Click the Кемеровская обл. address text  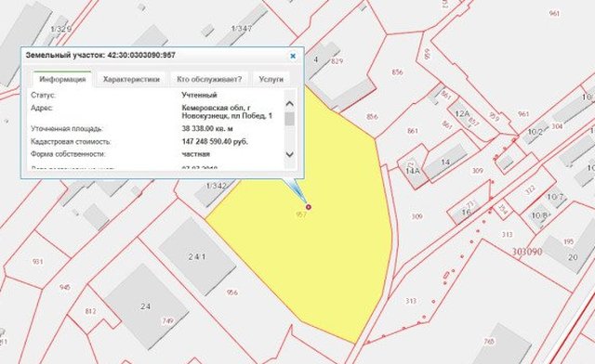coord(227,111)
